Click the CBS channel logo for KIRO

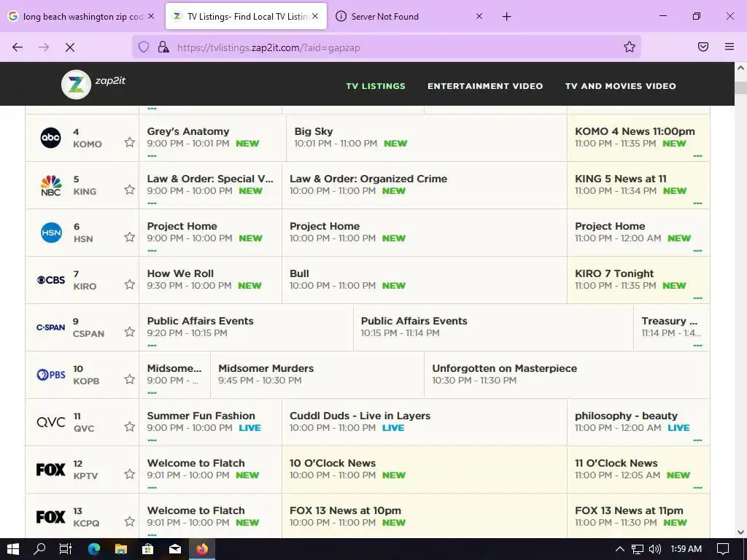[51, 280]
